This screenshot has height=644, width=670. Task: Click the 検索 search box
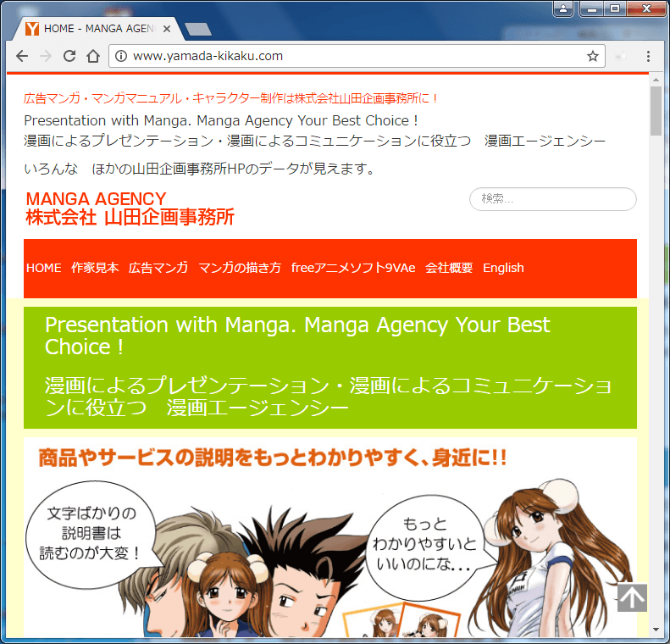553,199
